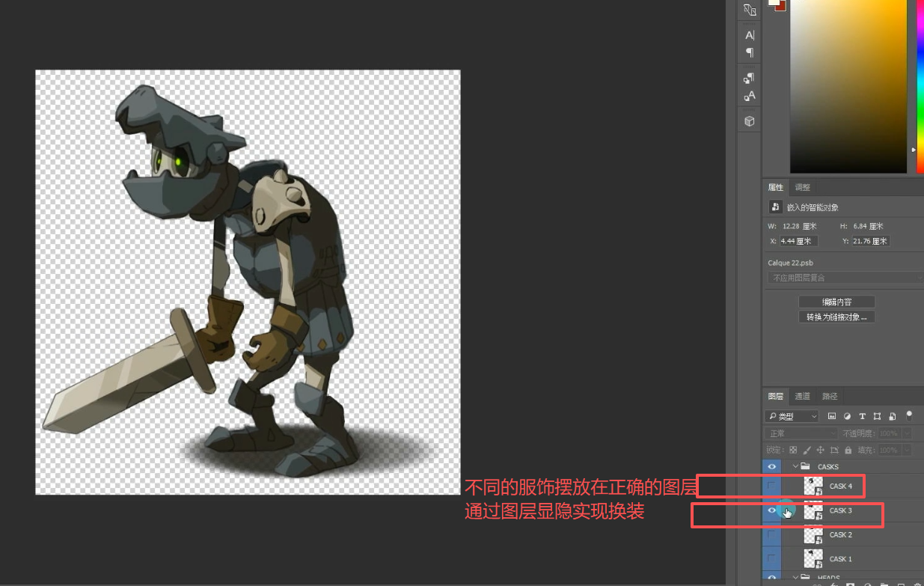Viewport: 924px width, 586px height.
Task: Switch to the 属性 Properties tab
Action: click(776, 187)
